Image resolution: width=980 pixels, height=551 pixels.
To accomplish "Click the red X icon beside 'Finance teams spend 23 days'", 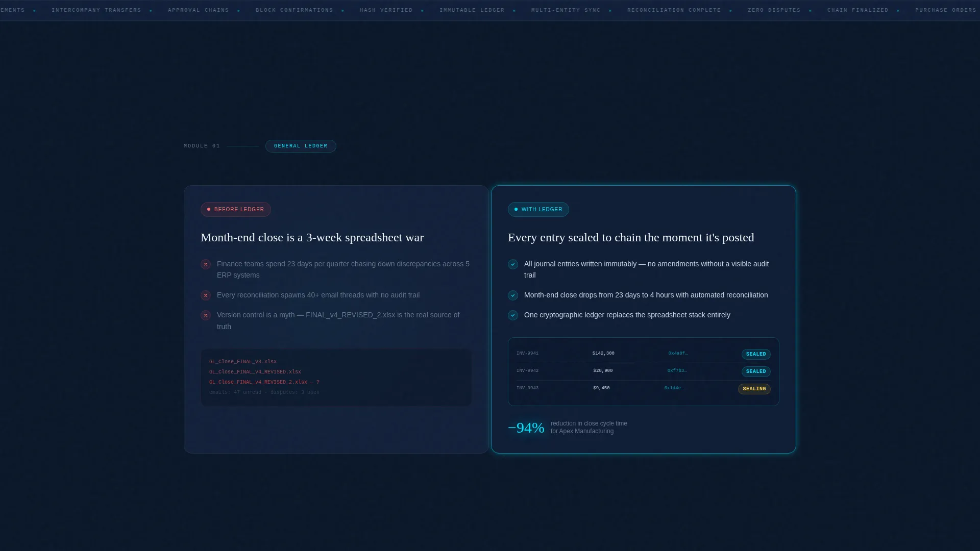I will click(x=206, y=264).
